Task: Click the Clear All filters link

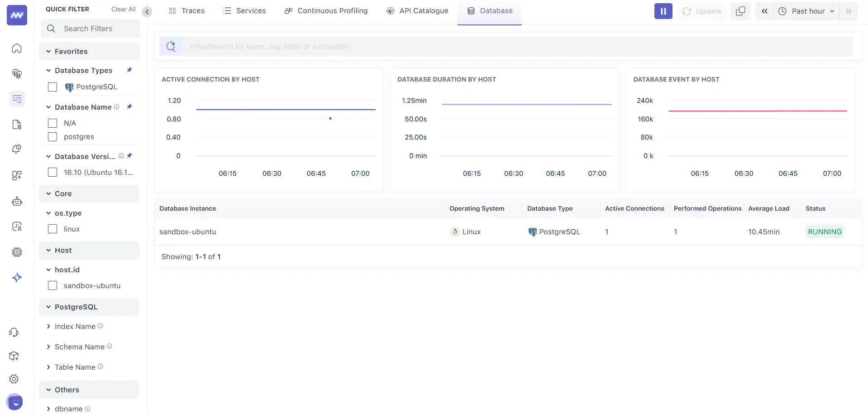Action: coord(123,9)
